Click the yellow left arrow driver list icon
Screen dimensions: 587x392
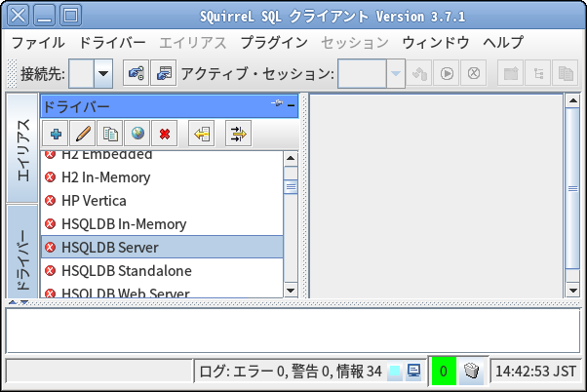[x=202, y=134]
